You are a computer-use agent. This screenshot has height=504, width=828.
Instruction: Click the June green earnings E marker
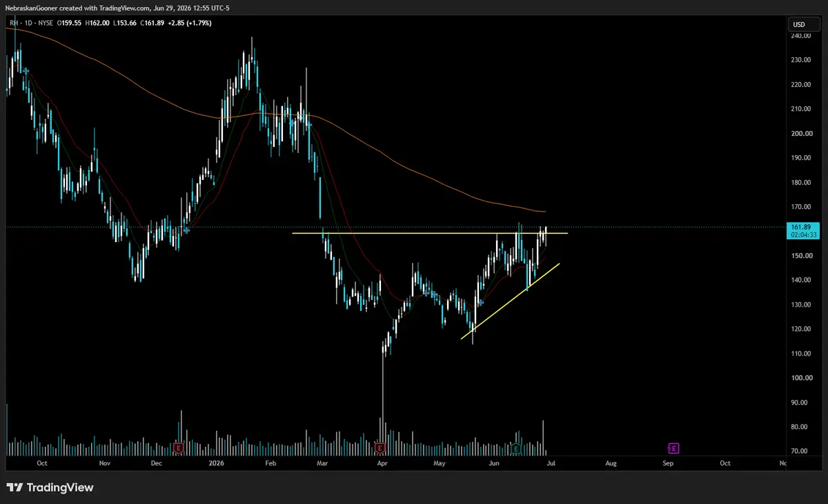pos(516,448)
